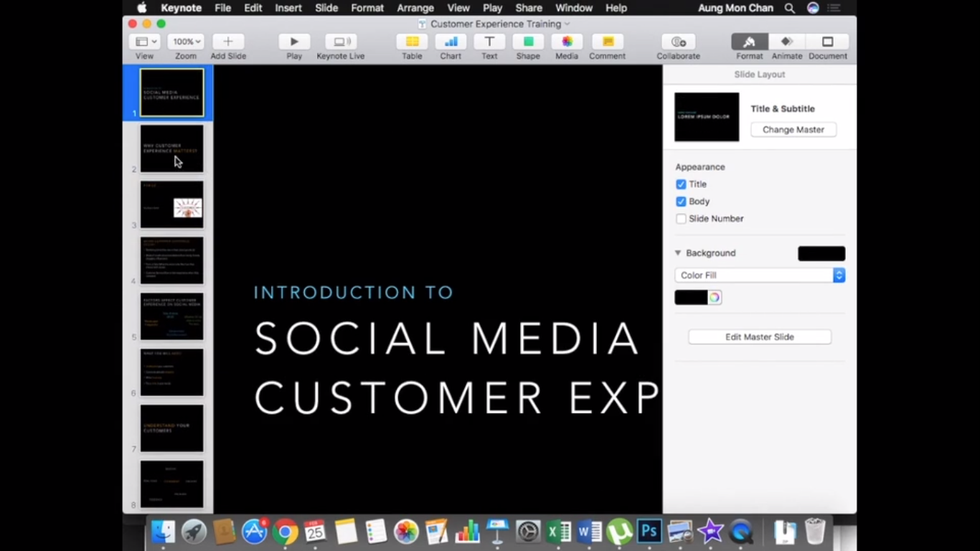
Task: Click the Change Master button
Action: point(793,130)
